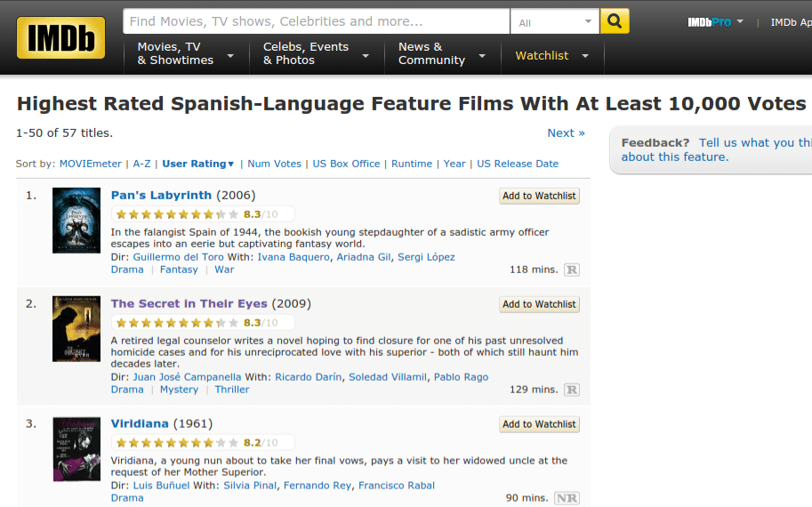Rate The Secret in Their Eyes on star bar
The height and width of the screenshot is (507, 812).
tap(177, 323)
